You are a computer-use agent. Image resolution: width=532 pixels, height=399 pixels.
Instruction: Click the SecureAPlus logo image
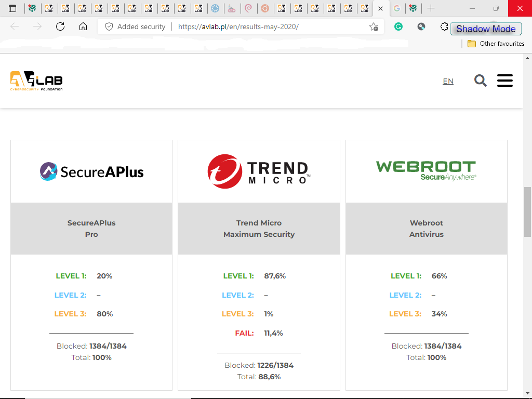tap(91, 171)
